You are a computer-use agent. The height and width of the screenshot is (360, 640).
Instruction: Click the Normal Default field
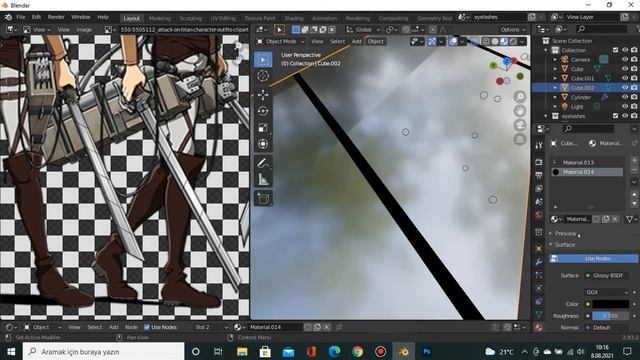[x=607, y=327]
